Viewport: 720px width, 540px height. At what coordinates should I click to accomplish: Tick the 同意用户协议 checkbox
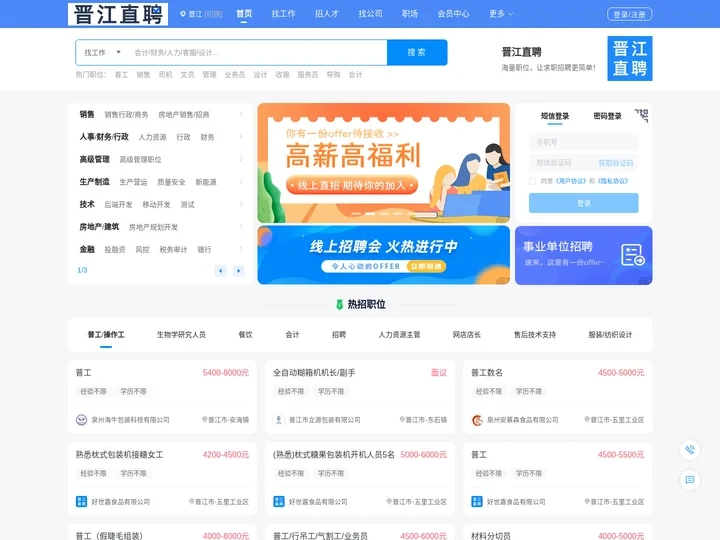point(533,181)
